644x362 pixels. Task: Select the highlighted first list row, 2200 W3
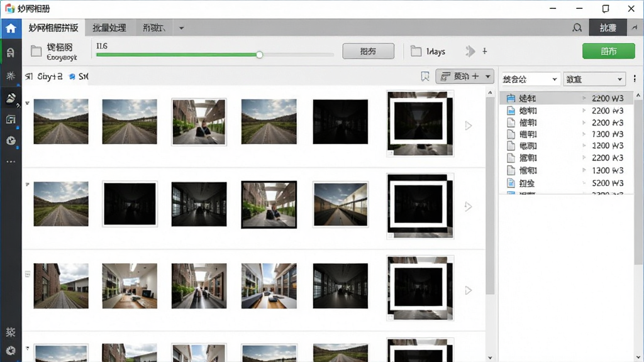point(566,98)
